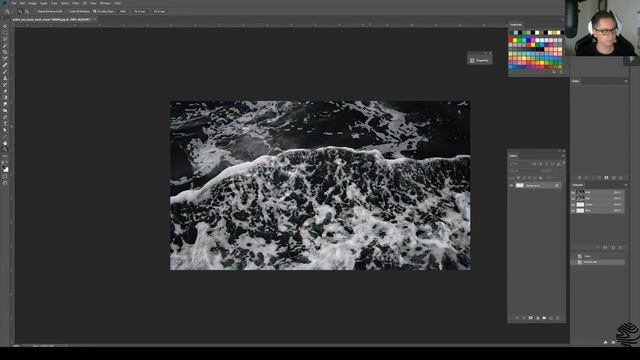Switch to the Swatches panel tab
640x360 pixels.
click(x=516, y=25)
